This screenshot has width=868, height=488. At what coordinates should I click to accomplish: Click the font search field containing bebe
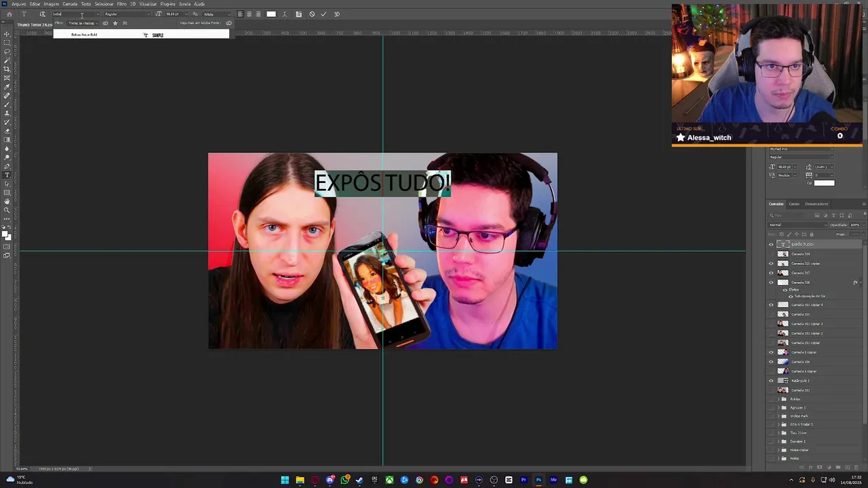coord(75,14)
